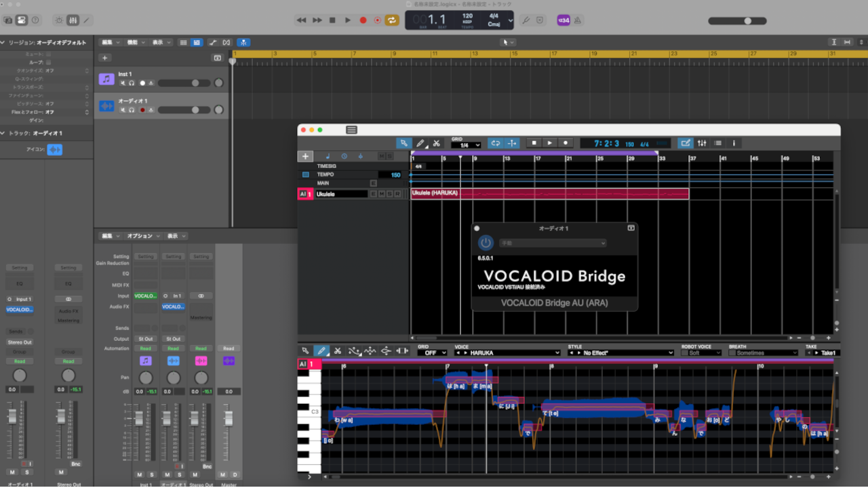
Task: Click the add track plus button in VOCALOID
Action: 306,156
